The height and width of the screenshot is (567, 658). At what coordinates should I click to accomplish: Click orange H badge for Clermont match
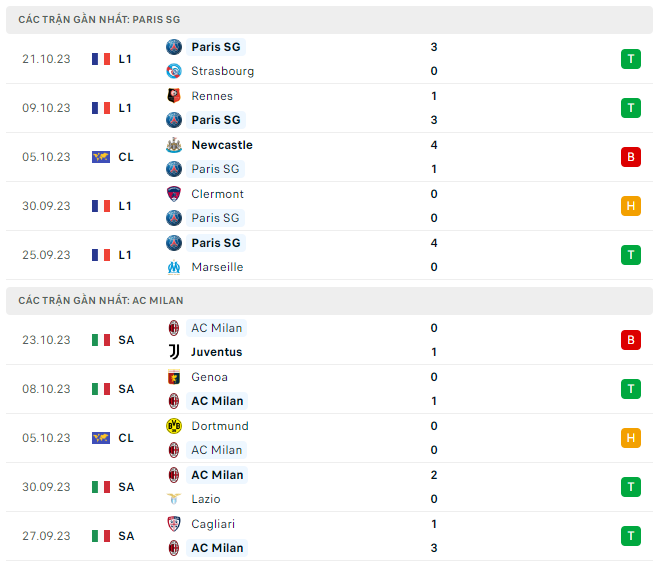(x=630, y=206)
